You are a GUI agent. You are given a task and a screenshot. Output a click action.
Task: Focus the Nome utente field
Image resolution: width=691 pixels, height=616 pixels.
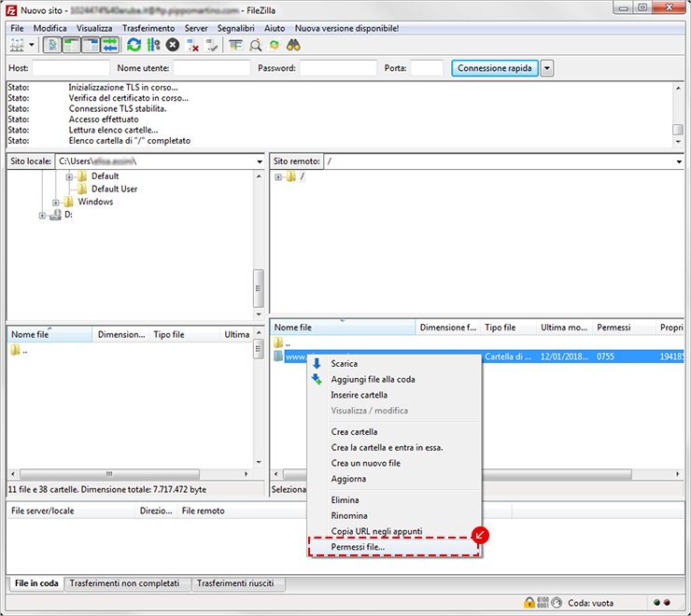tap(212, 68)
